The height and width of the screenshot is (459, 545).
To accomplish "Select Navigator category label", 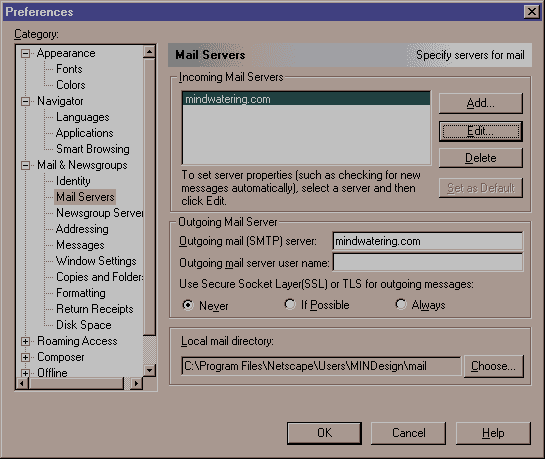I will (60, 101).
